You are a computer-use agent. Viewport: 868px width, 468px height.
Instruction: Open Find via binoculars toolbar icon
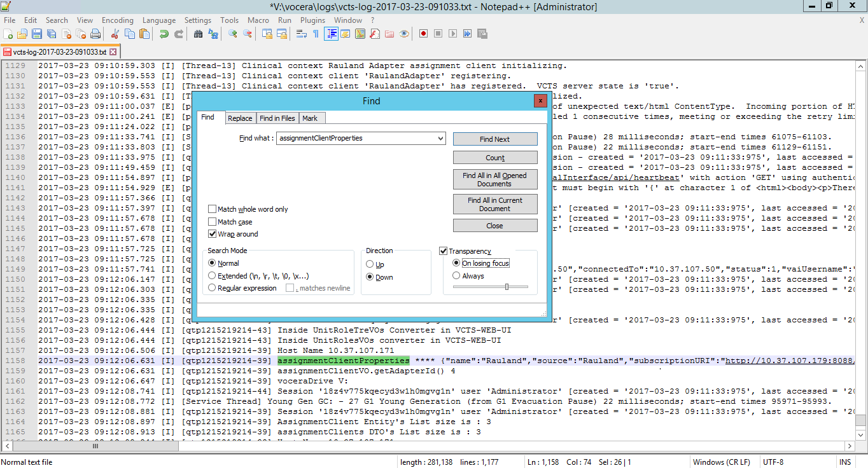pyautogui.click(x=198, y=34)
